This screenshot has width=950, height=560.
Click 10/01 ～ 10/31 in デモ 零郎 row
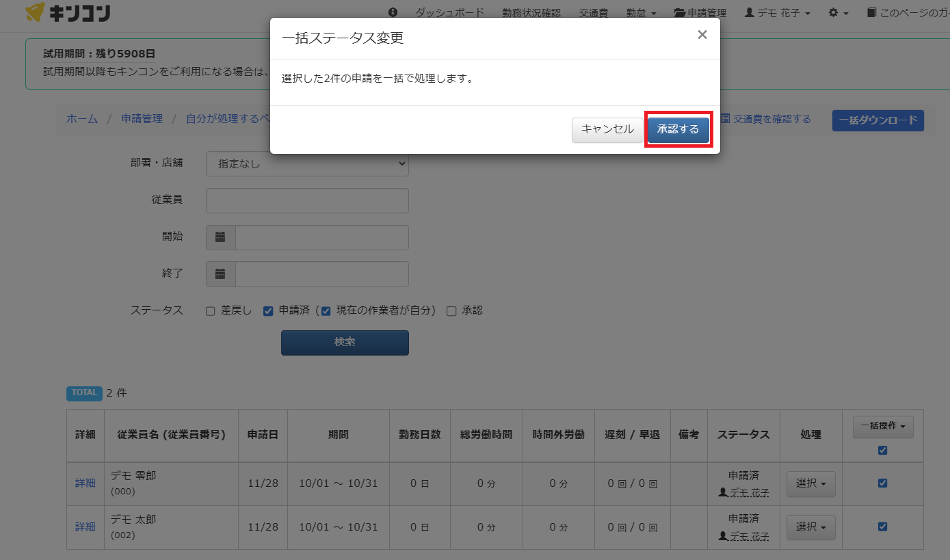[x=339, y=483]
